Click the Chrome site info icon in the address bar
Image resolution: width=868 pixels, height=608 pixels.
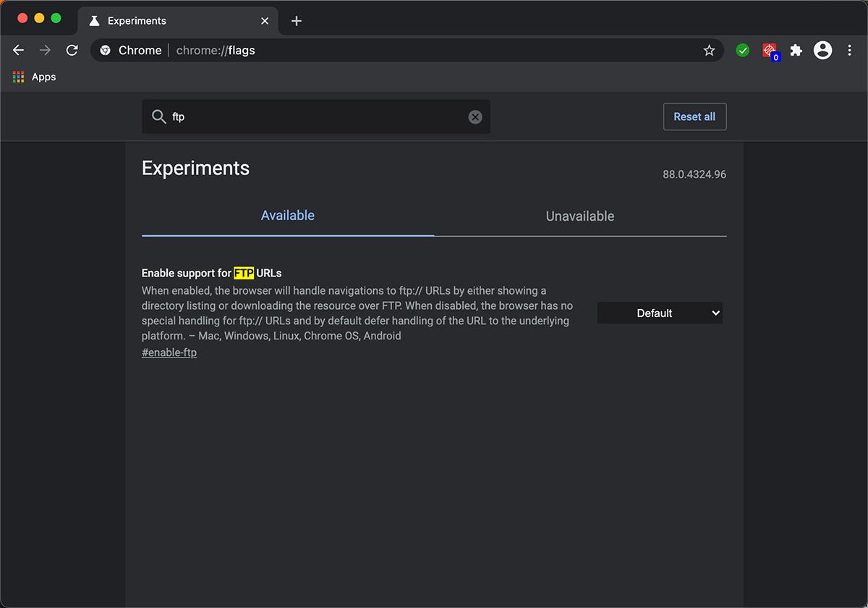click(106, 50)
